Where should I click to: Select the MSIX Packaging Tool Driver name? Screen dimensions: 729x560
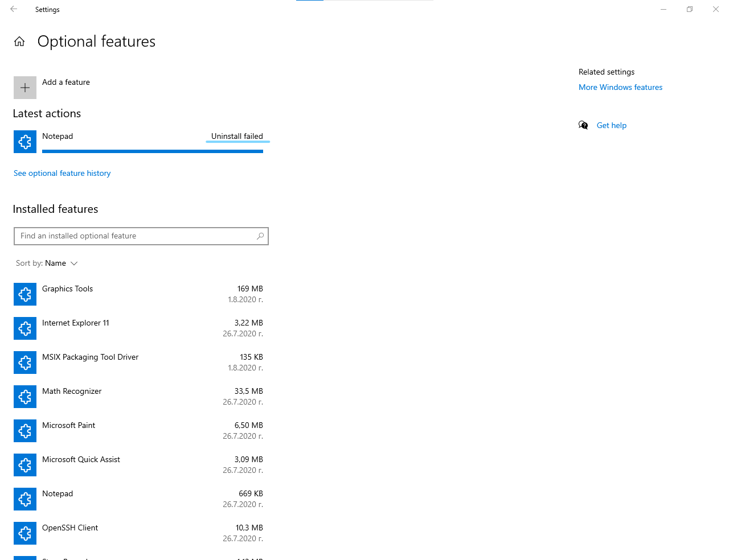pyautogui.click(x=91, y=357)
